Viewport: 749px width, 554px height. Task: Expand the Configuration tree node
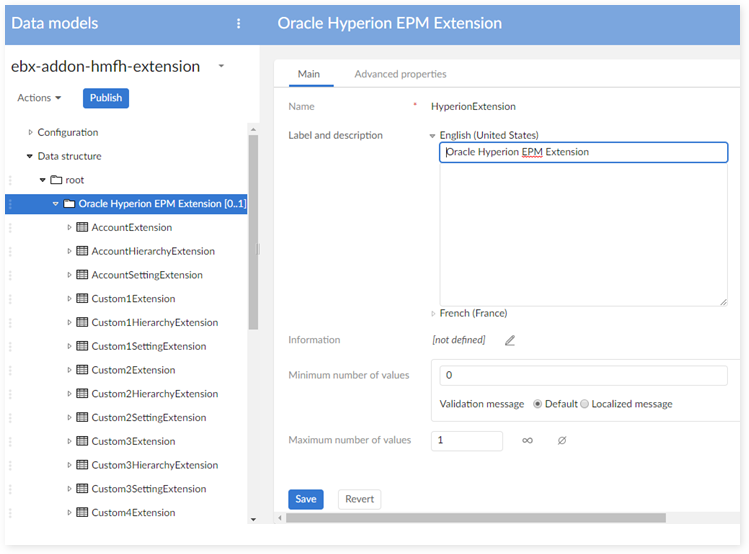pyautogui.click(x=30, y=132)
